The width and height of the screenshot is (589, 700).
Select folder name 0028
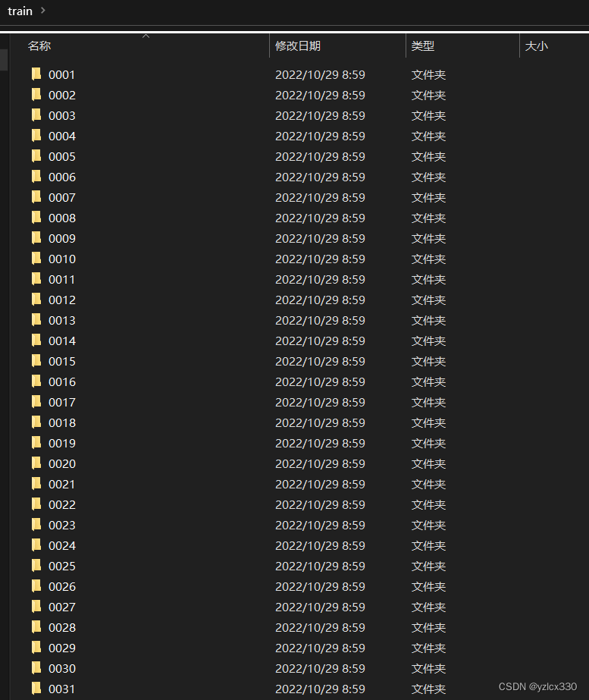click(x=62, y=628)
